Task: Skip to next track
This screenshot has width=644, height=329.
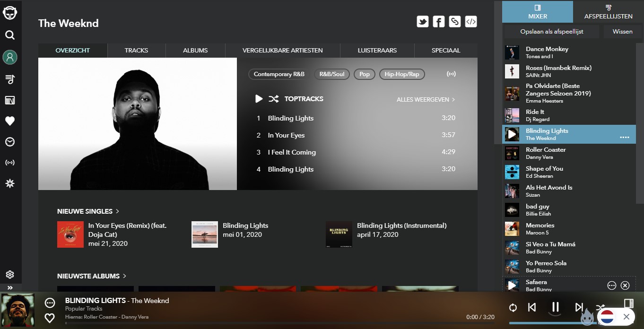Action: [579, 308]
